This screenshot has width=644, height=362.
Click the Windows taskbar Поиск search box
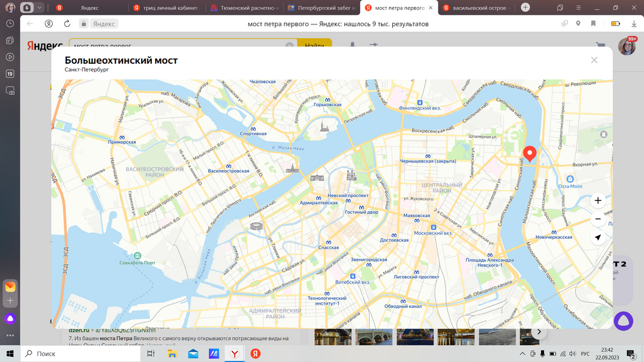[x=80, y=354]
